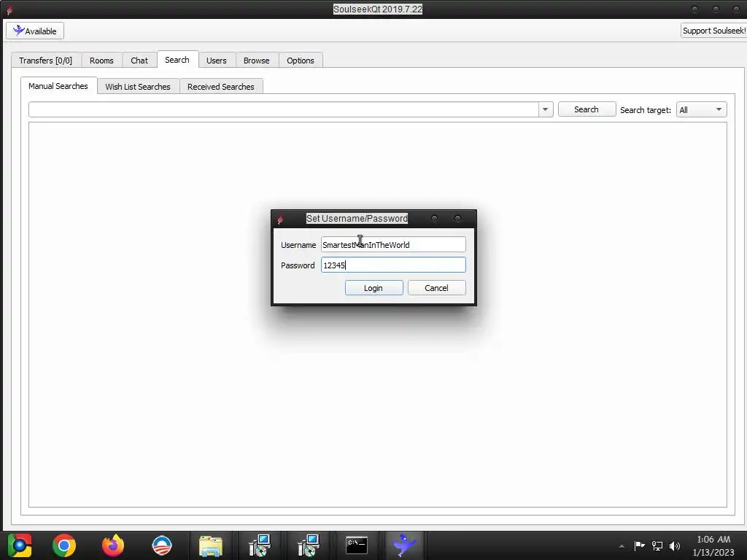Click into the search query field

pos(284,109)
